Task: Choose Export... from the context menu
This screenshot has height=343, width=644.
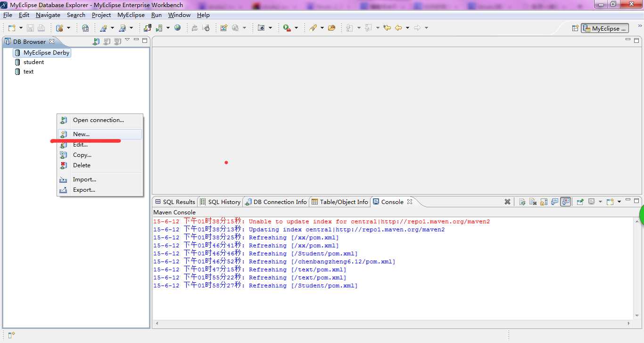Action: click(x=100, y=190)
